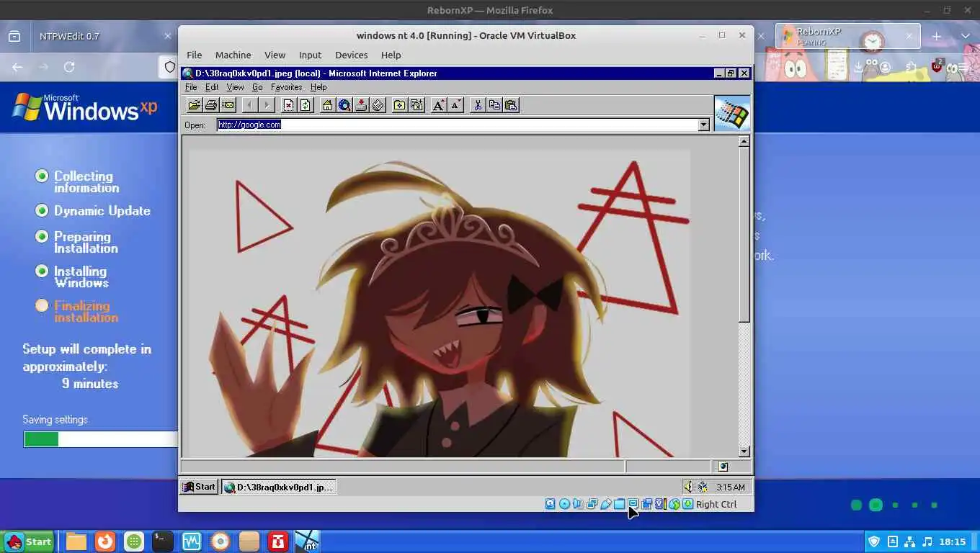Expand the IE address bar dropdown arrow
Viewport: 980px width, 553px height.
(x=703, y=125)
